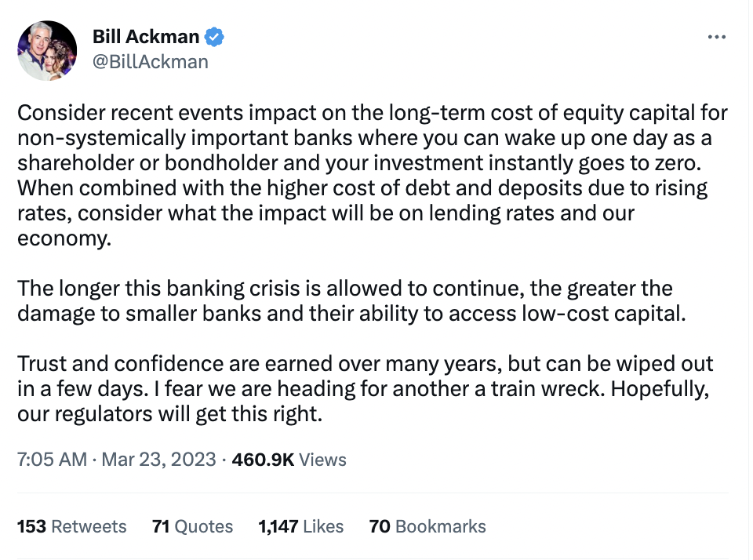Click the Mar 23, 2023 date
The height and width of the screenshot is (560, 753).
pos(158,459)
